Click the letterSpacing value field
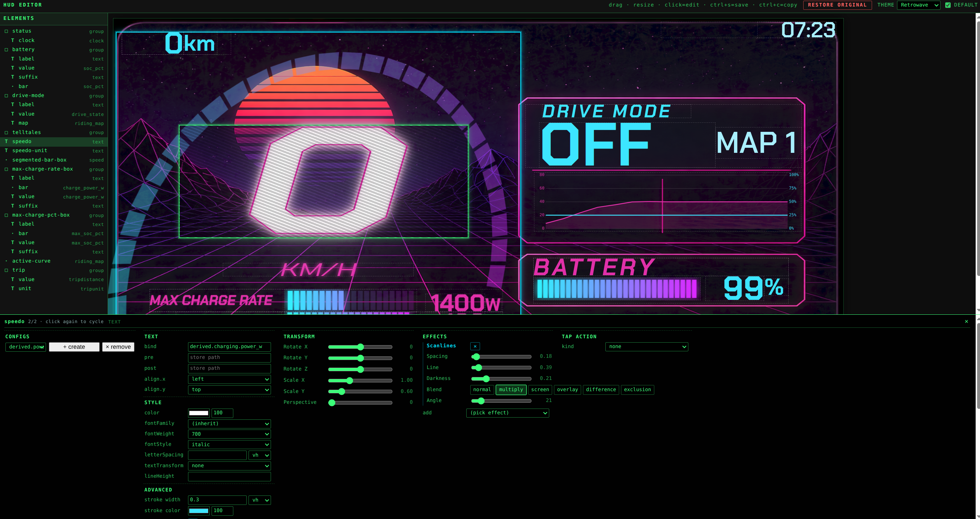 [217, 455]
